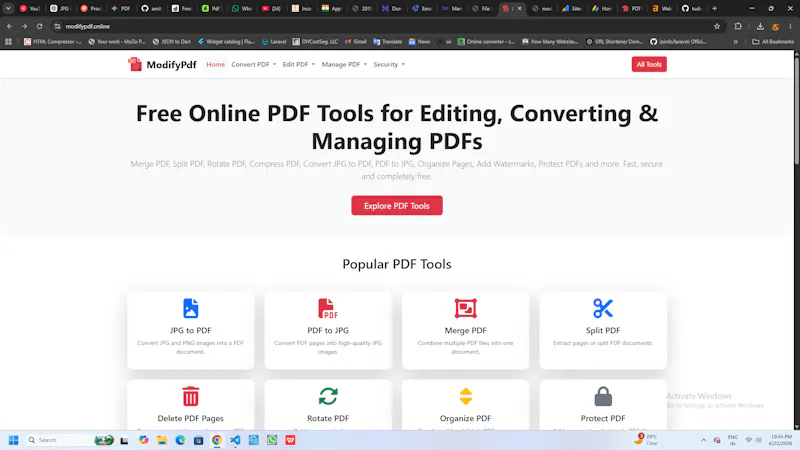
Task: View site information icon in the address bar
Action: [x=58, y=26]
